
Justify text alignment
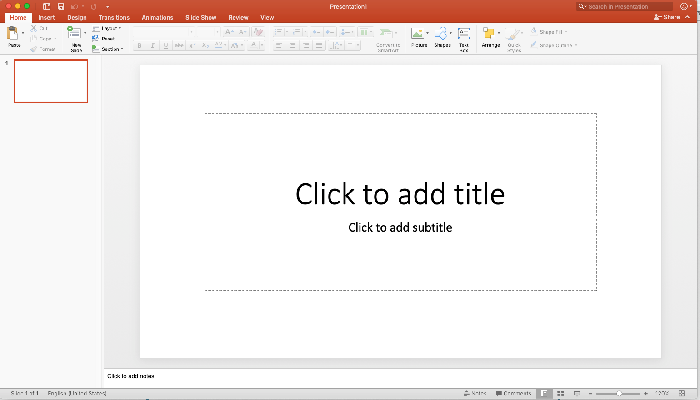click(x=319, y=45)
